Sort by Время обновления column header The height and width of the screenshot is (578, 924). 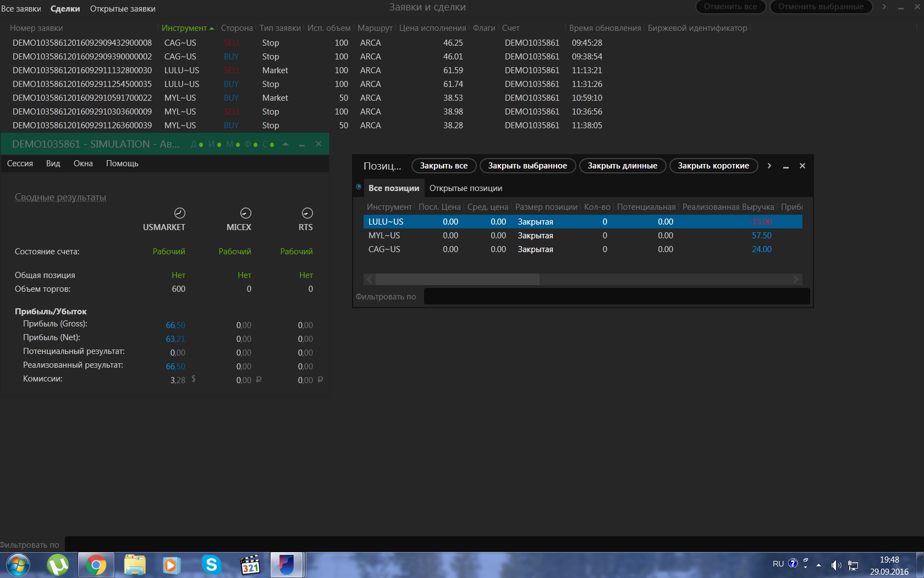605,28
